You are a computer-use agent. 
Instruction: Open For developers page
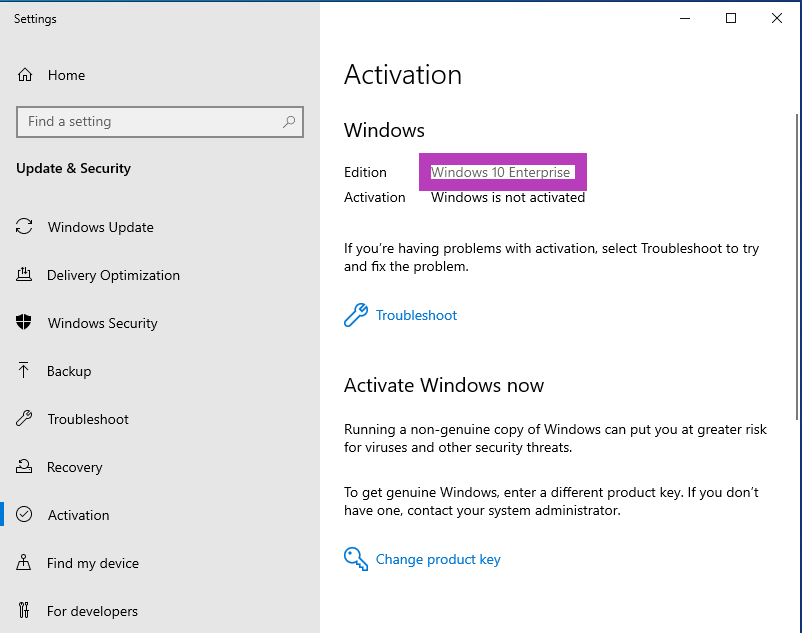coord(160,611)
